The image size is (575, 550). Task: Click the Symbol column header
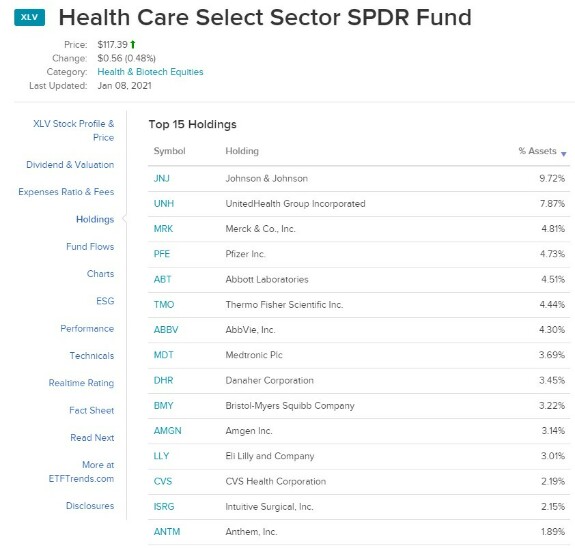click(x=169, y=151)
